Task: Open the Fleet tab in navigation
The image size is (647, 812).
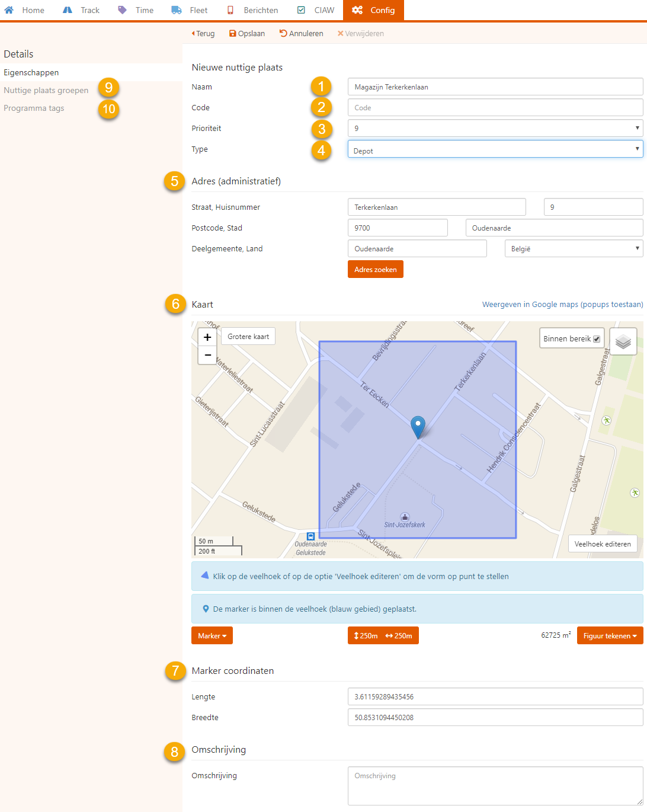Action: 190,10
